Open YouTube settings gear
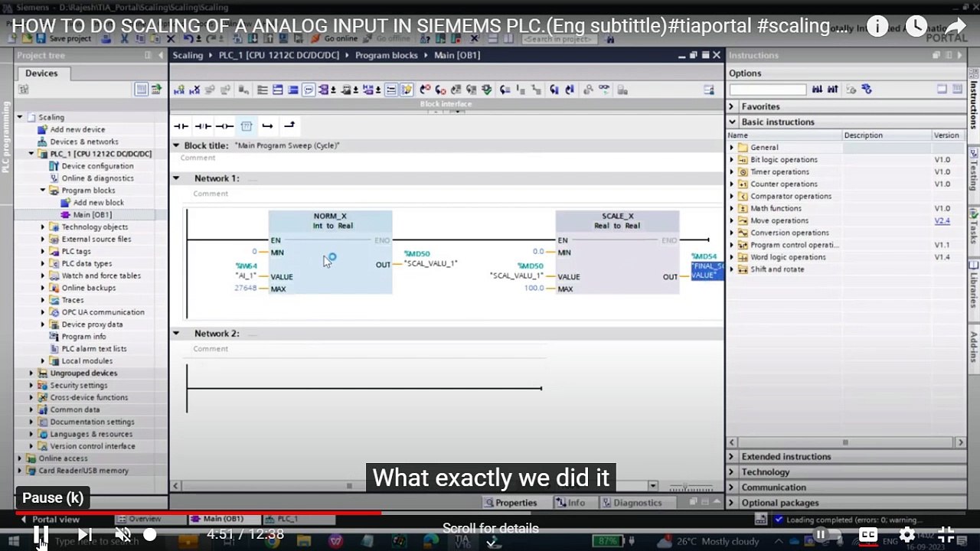The width and height of the screenshot is (980, 551). coord(907,534)
